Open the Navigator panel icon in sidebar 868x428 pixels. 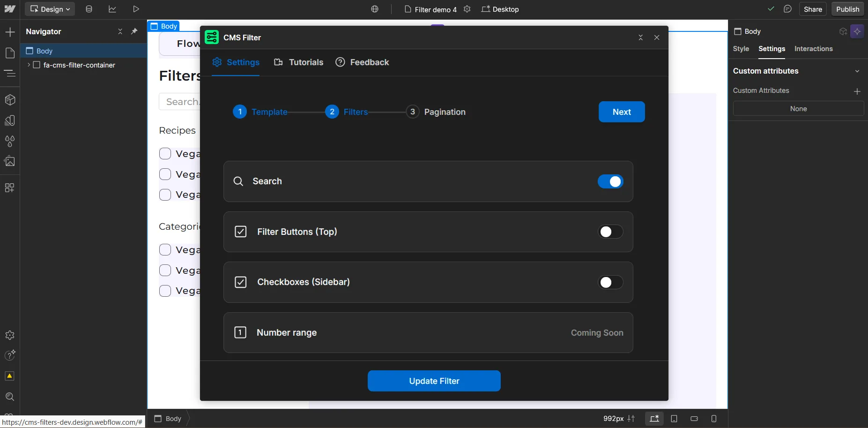click(x=10, y=73)
